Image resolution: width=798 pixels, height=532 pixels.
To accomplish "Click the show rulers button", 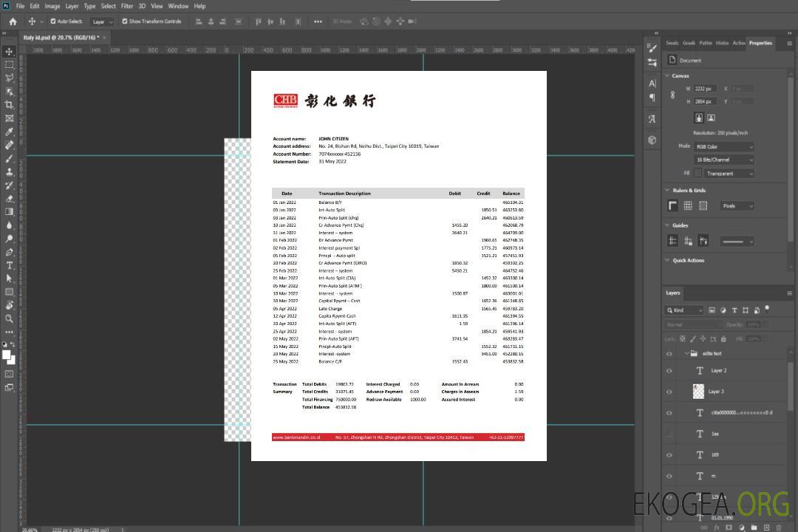I will (x=673, y=206).
